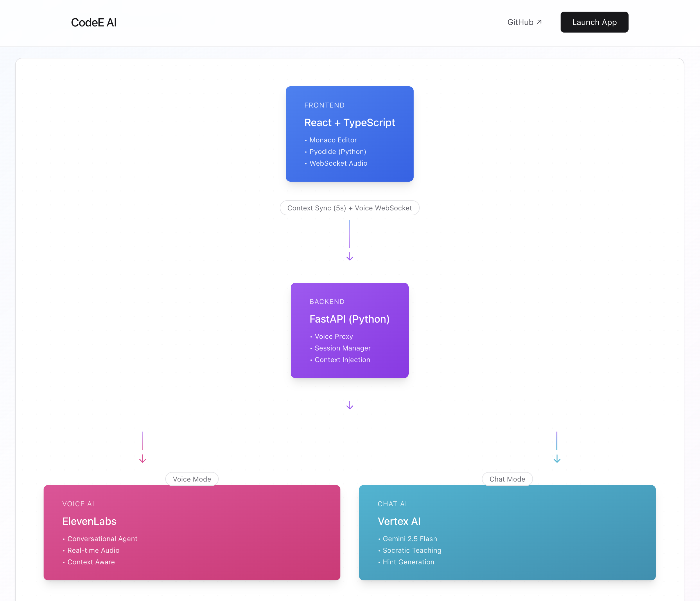Click the Voice Mode pill label
The width and height of the screenshot is (700, 601).
pos(192,479)
